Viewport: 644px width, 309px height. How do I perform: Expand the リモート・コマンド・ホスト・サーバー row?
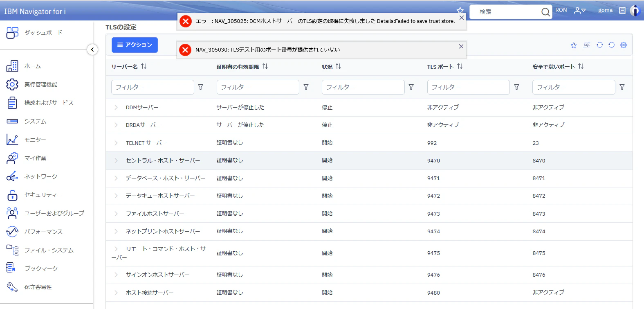116,249
